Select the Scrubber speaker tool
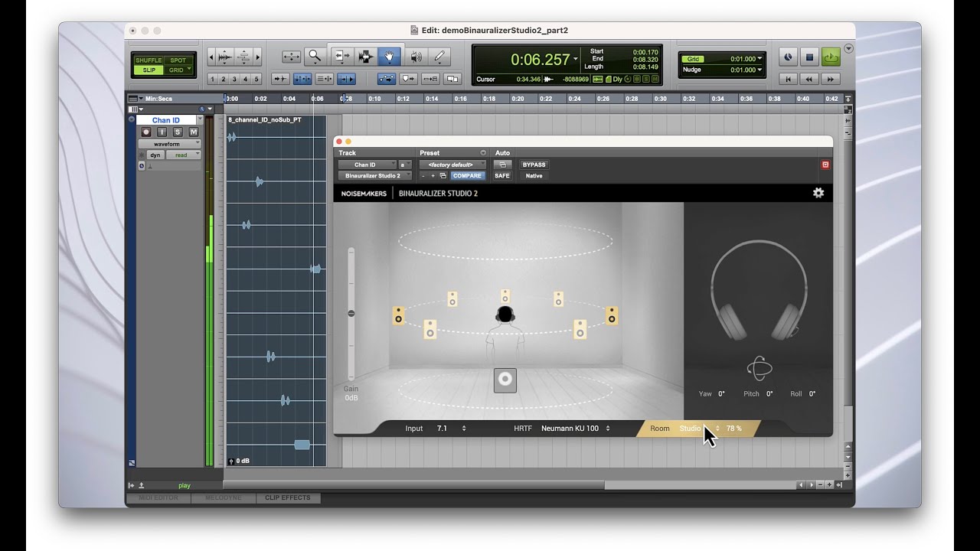980x551 pixels. [x=416, y=57]
